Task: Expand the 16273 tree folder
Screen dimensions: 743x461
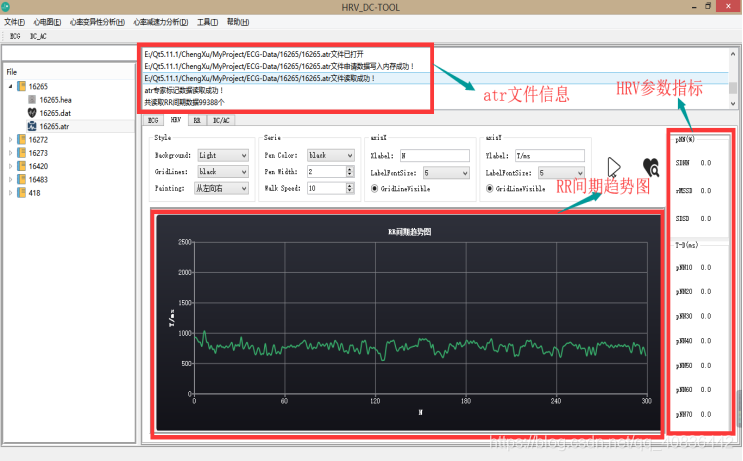Action: tap(10, 153)
